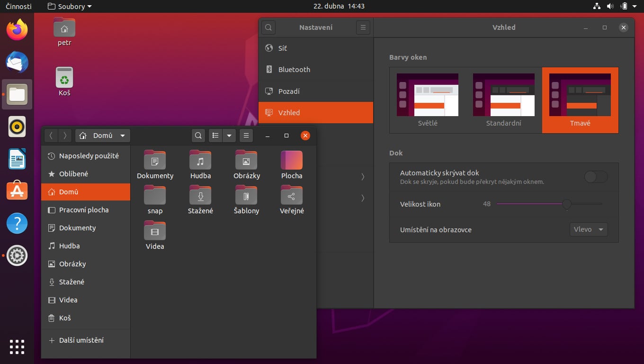644x364 pixels.
Task: Switch to list view in Files
Action: tap(215, 136)
